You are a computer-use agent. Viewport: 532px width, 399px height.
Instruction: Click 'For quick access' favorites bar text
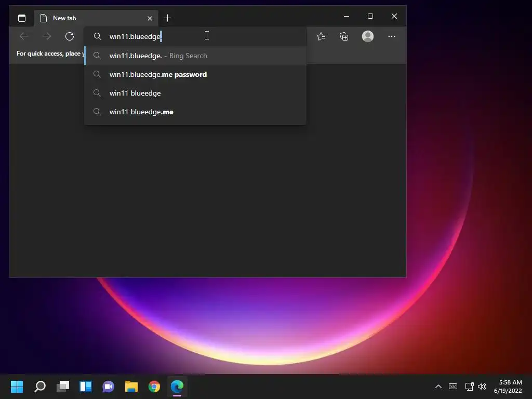click(x=50, y=54)
